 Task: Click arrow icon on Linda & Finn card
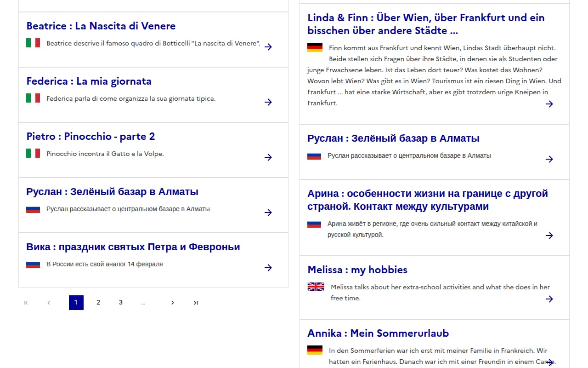(x=549, y=104)
